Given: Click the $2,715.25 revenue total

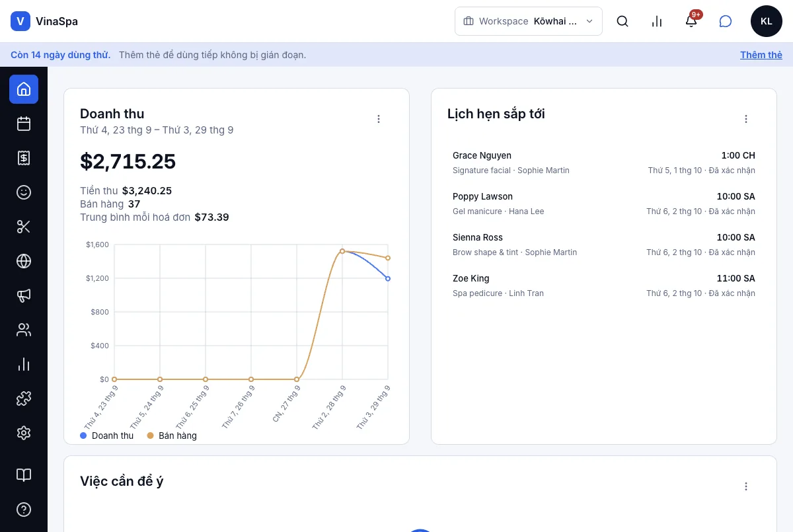Looking at the screenshot, I should pos(128,161).
